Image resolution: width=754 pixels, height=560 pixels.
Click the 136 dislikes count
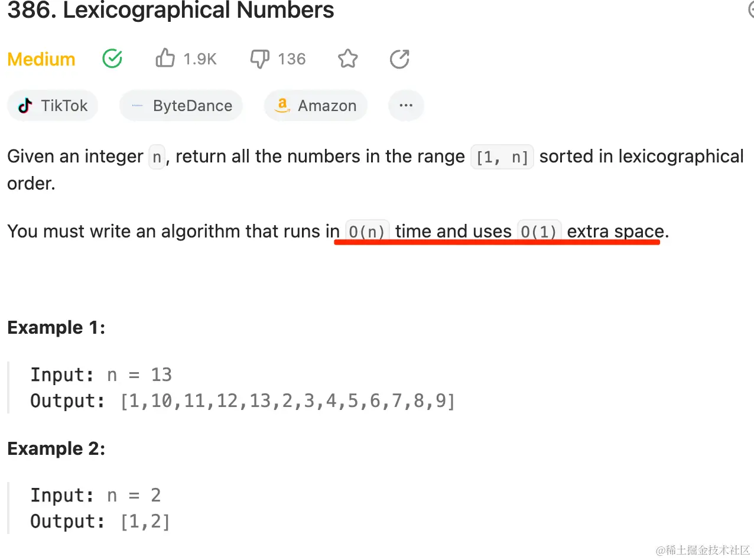click(291, 59)
